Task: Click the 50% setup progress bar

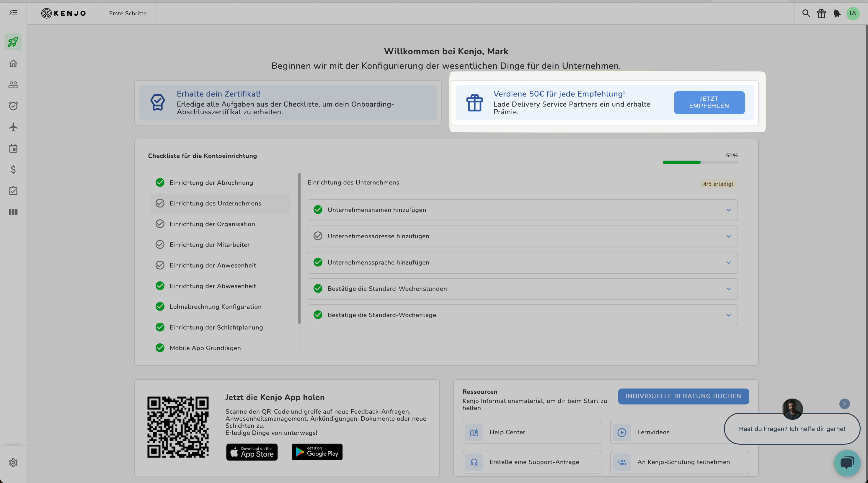Action: pos(700,162)
